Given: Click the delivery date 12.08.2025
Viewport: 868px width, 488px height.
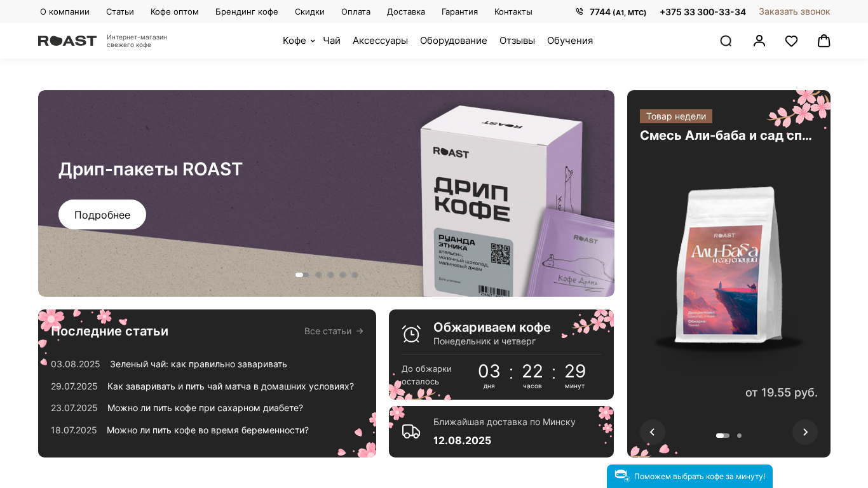Looking at the screenshot, I should coord(462,440).
